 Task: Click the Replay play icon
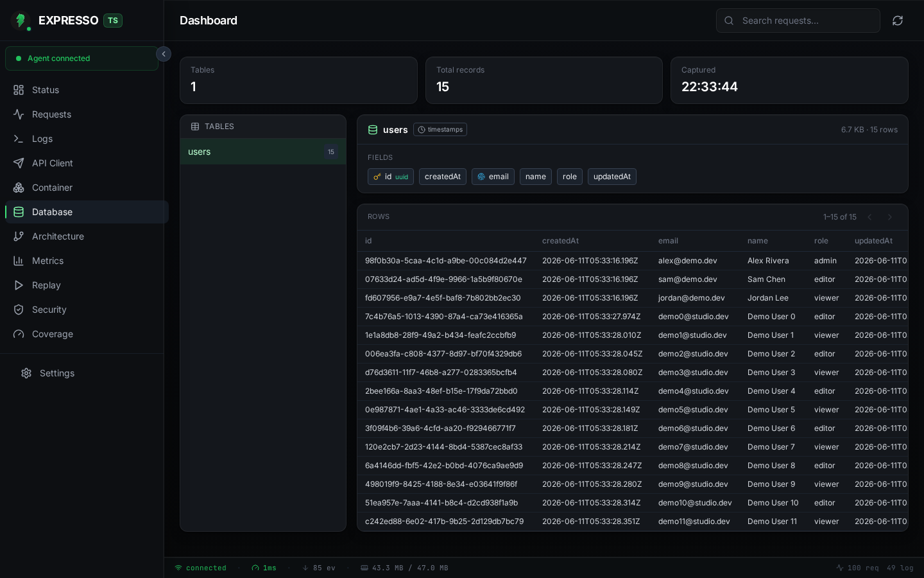(x=19, y=285)
